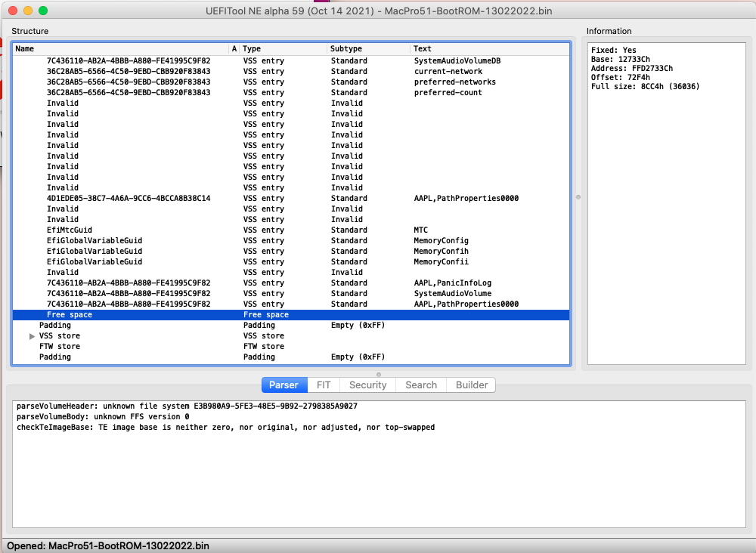This screenshot has height=553, width=756.
Task: Select the 4D1EDE05 AAPL,PathProperties0000 row
Action: pos(291,198)
